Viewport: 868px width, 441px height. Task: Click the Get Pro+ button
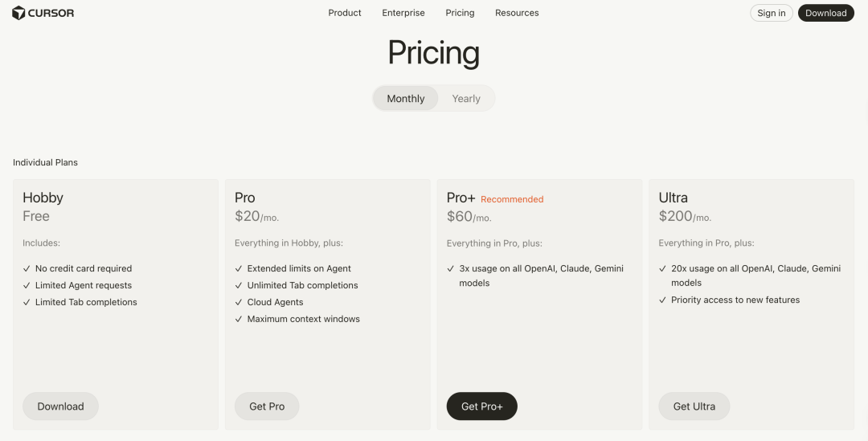pos(481,406)
